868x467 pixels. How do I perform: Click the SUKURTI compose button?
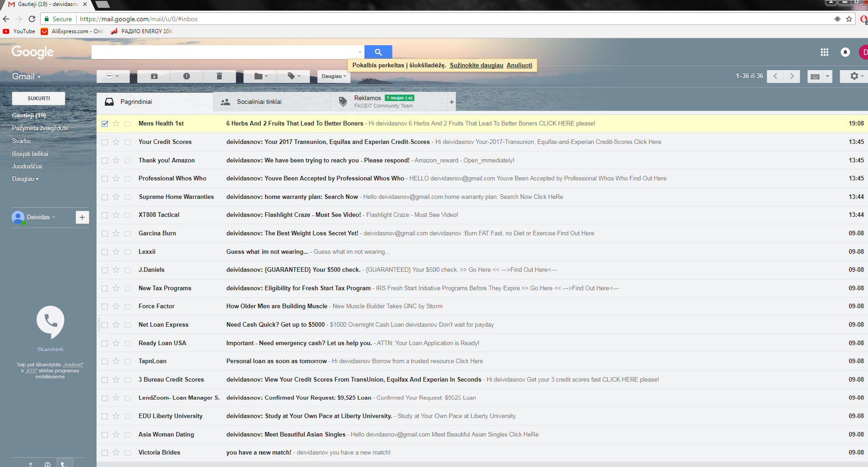pos(39,98)
